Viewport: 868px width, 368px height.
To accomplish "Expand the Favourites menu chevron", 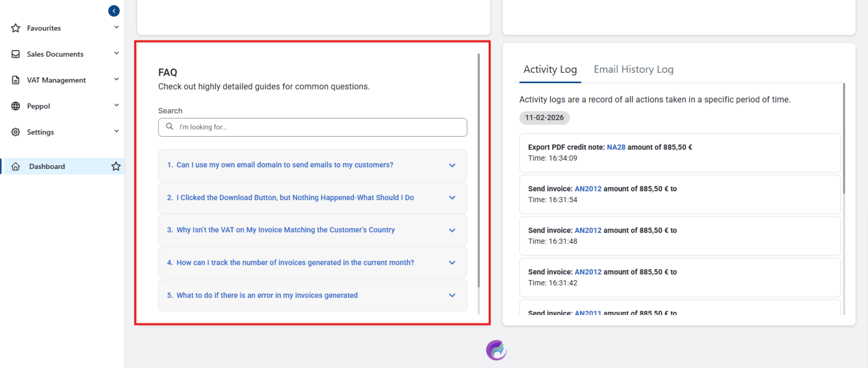I will pos(116,27).
